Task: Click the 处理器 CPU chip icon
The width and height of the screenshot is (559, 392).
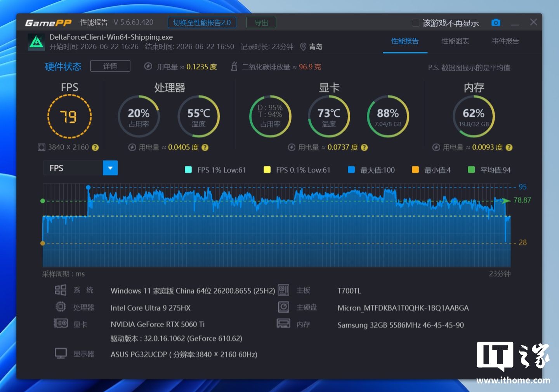Action: tap(61, 307)
